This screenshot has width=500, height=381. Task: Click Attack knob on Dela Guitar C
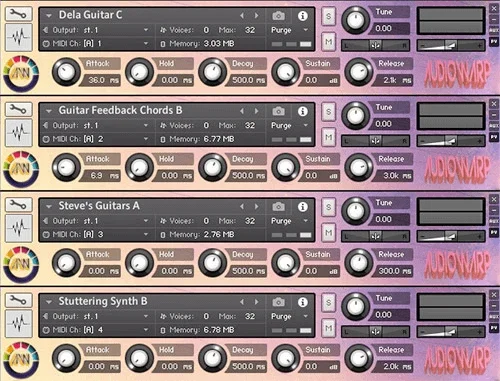coord(66,72)
